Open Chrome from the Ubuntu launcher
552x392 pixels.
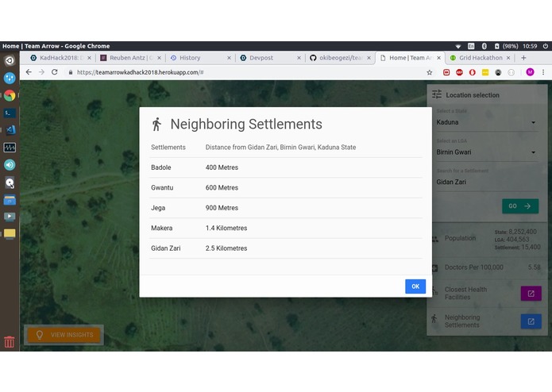(10, 95)
